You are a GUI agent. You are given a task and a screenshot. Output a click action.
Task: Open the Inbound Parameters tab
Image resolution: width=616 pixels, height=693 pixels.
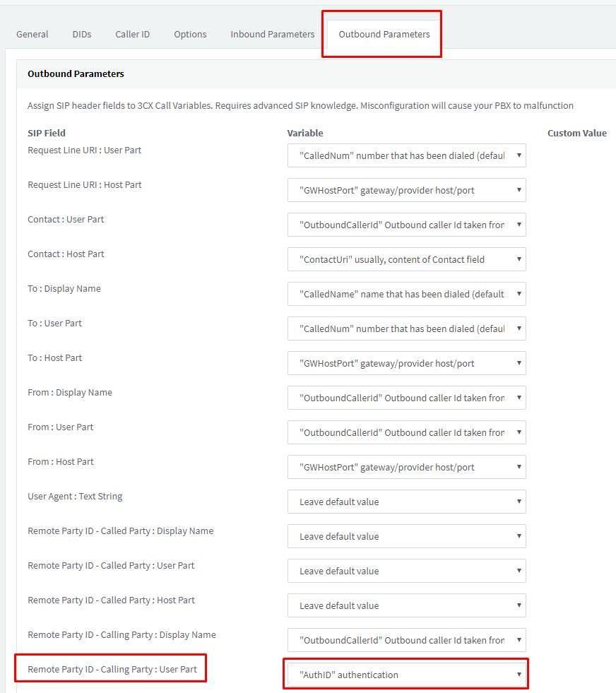(272, 34)
